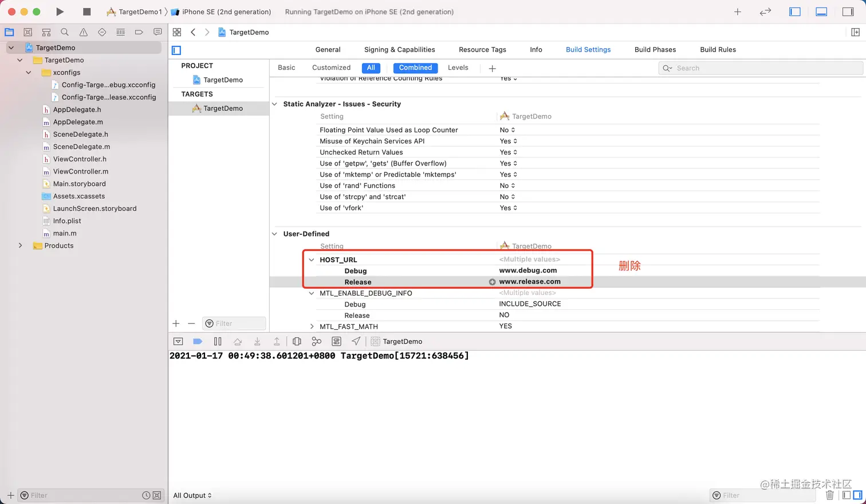Switch to the Resource Tags tab
866x504 pixels.
482,50
